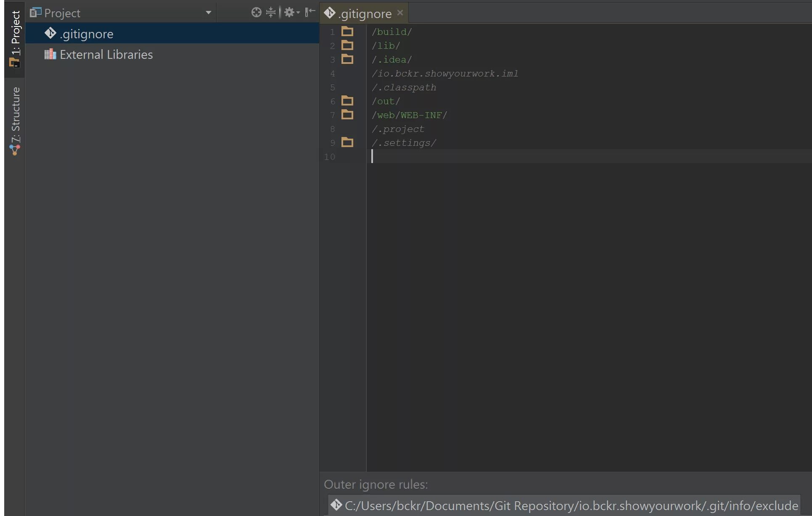Open the Z: Structure tool window tab
The width and height of the screenshot is (812, 516).
(x=15, y=121)
